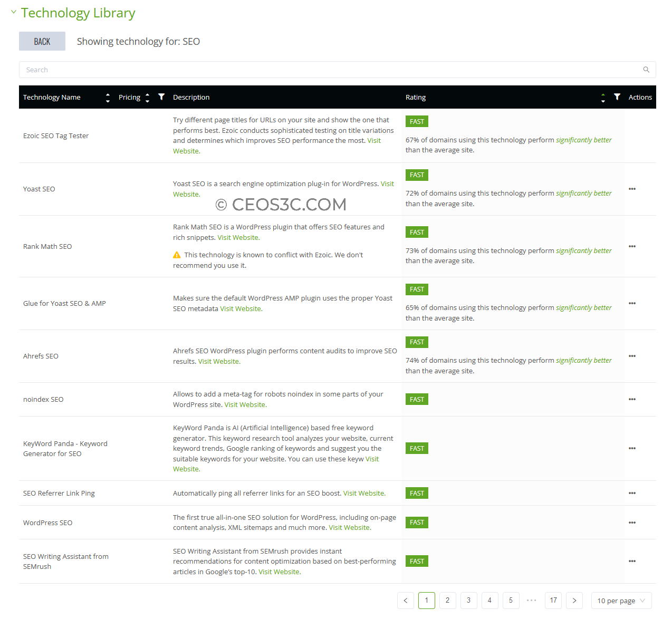The height and width of the screenshot is (619, 672).
Task: Open actions menu for noindex SEO
Action: (632, 399)
